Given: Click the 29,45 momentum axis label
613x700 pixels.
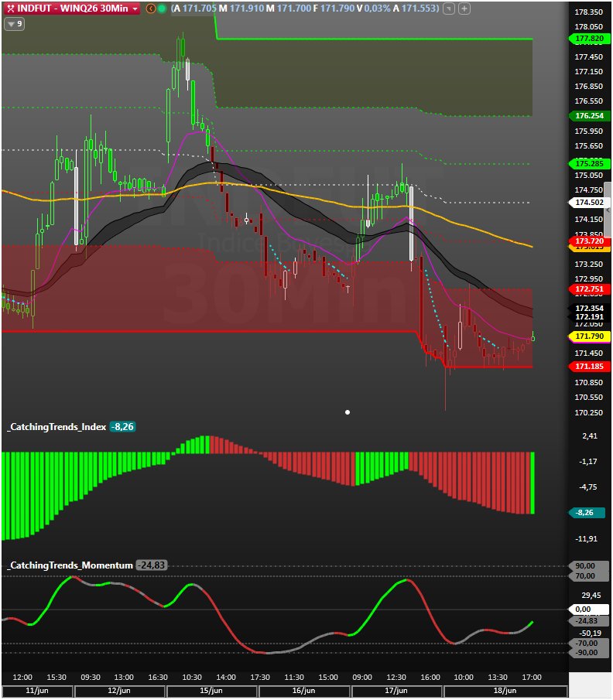Looking at the screenshot, I should pyautogui.click(x=591, y=595).
